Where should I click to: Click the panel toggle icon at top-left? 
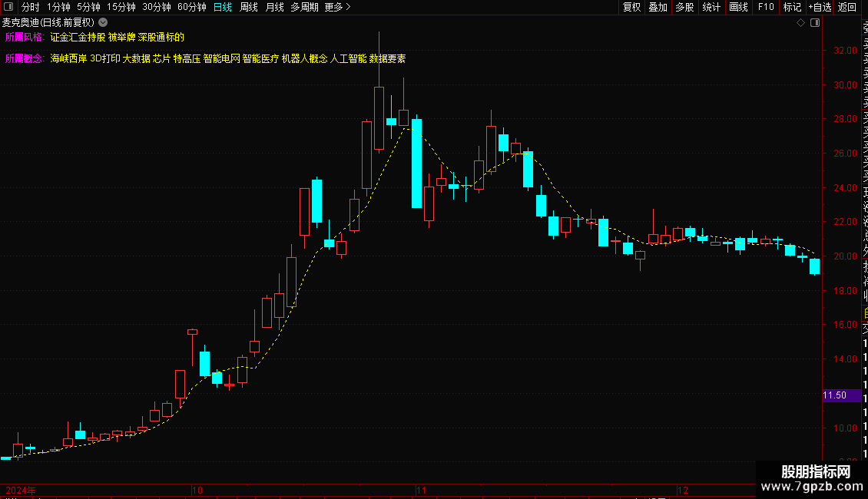pos(8,7)
